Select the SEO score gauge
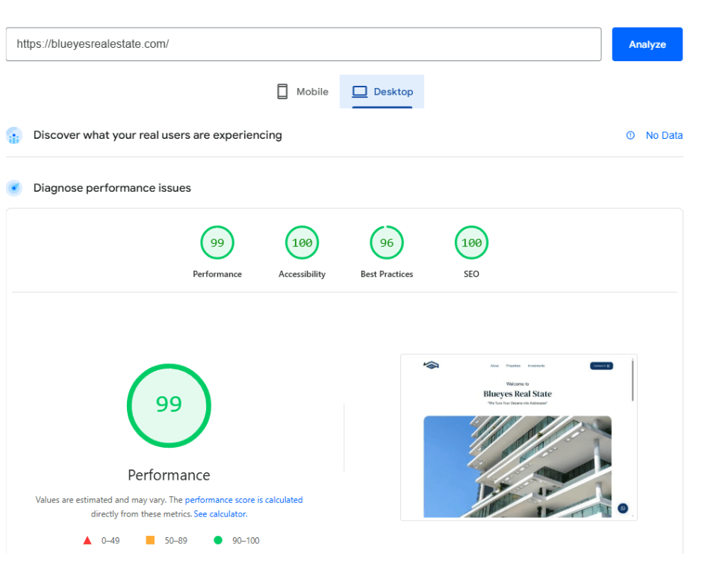 pos(471,243)
